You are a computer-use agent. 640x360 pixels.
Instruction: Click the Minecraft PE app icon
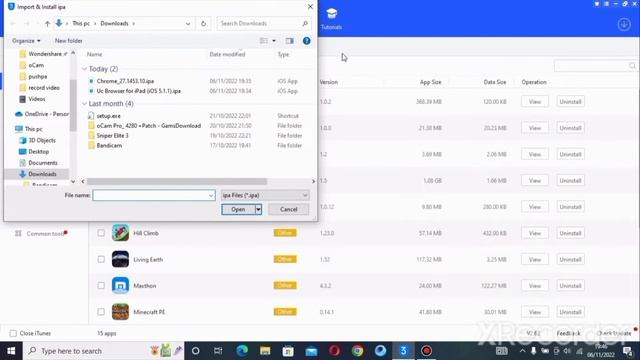[120, 312]
